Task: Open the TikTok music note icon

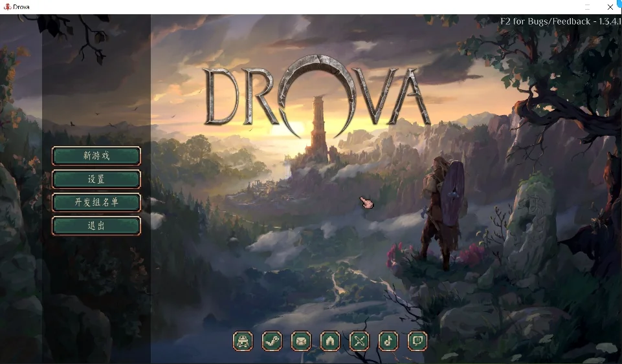Action: 388,341
